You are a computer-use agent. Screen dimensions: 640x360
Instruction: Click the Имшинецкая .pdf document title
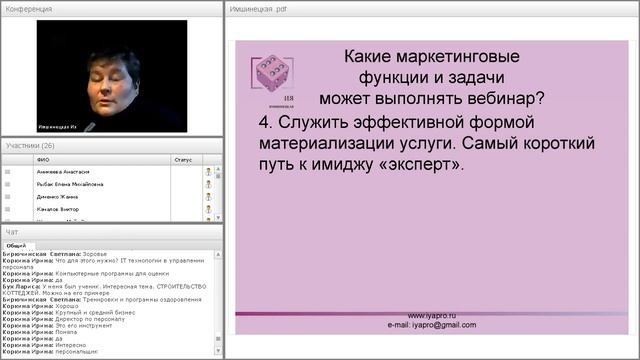(258, 9)
